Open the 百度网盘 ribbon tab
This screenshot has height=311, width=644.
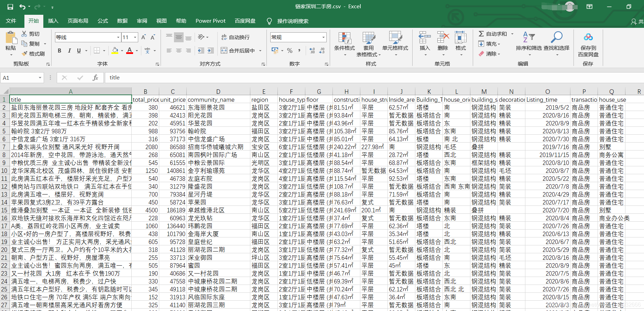[245, 21]
